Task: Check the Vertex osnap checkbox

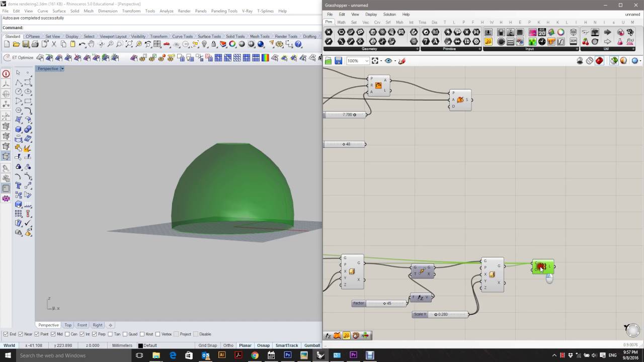Action: [158, 334]
